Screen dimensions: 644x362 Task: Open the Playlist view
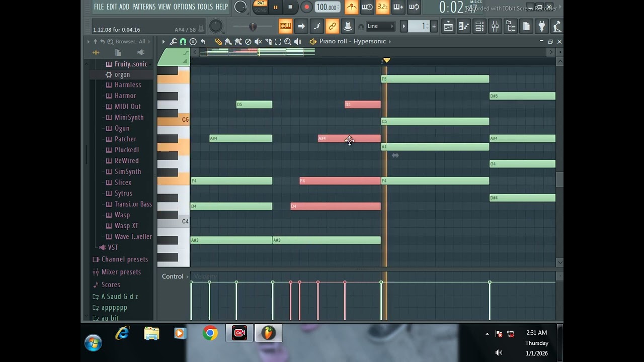click(x=448, y=26)
